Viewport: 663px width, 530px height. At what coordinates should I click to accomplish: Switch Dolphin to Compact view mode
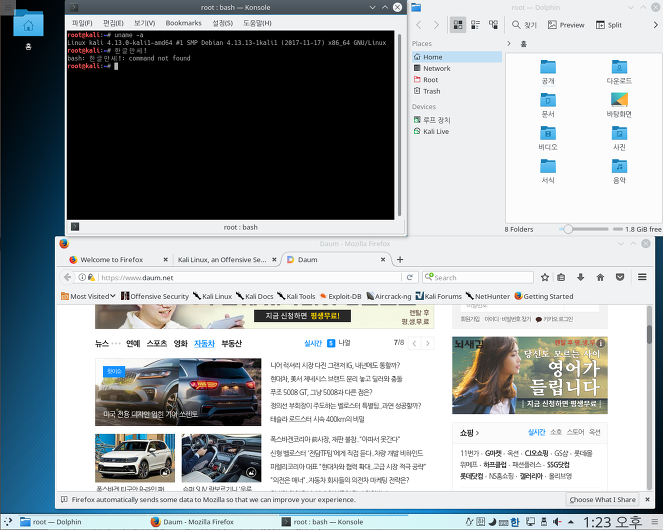(x=475, y=25)
